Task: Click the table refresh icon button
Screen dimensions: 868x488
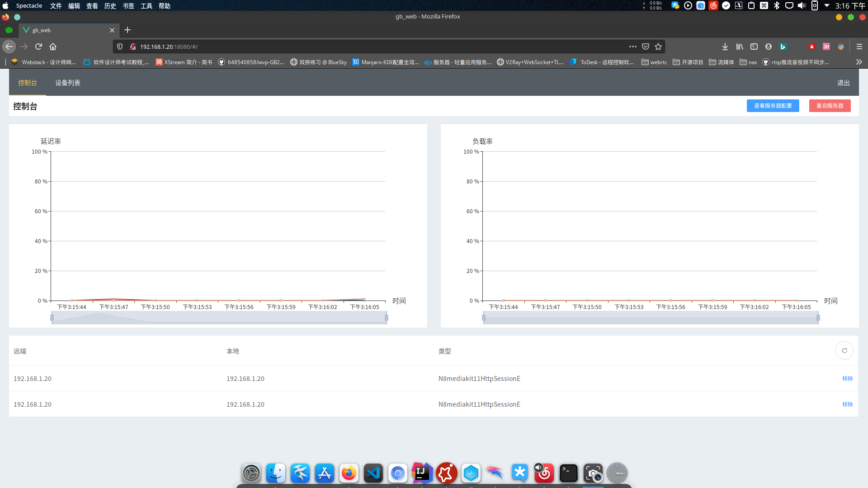Action: point(844,351)
